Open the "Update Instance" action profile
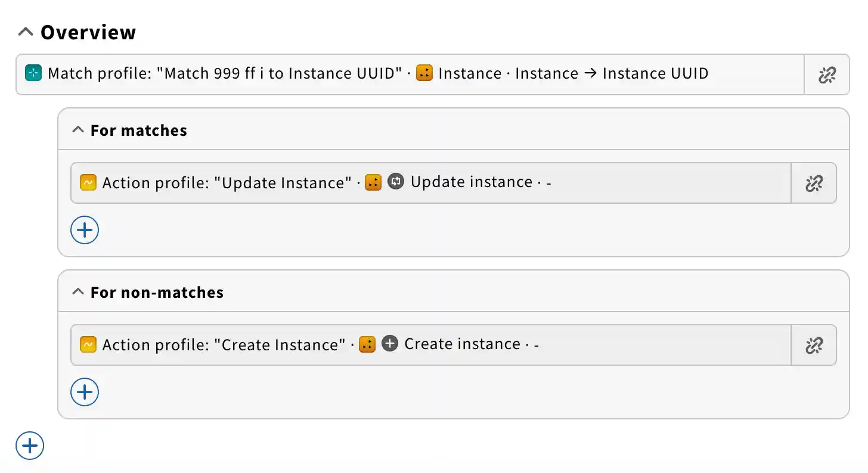Viewport: 868px width, 473px height. [227, 183]
